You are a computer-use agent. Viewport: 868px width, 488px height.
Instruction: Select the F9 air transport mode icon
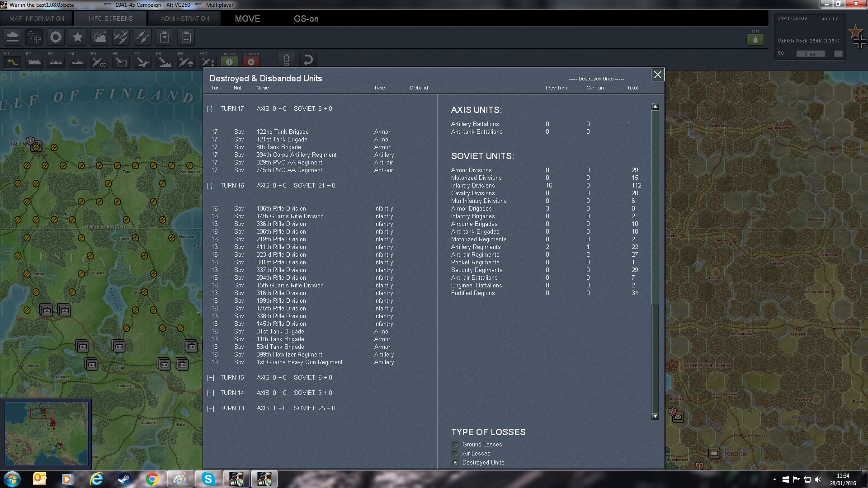coord(186,62)
